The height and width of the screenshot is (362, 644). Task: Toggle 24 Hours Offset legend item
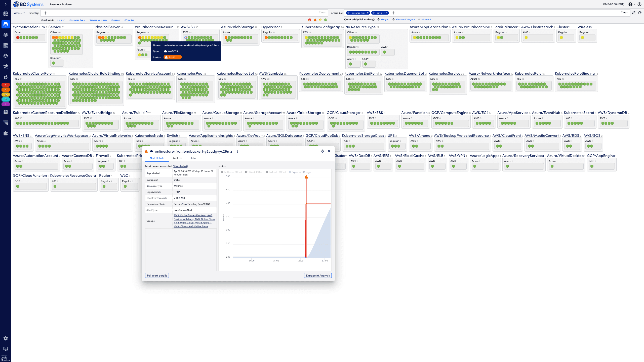pos(231,172)
